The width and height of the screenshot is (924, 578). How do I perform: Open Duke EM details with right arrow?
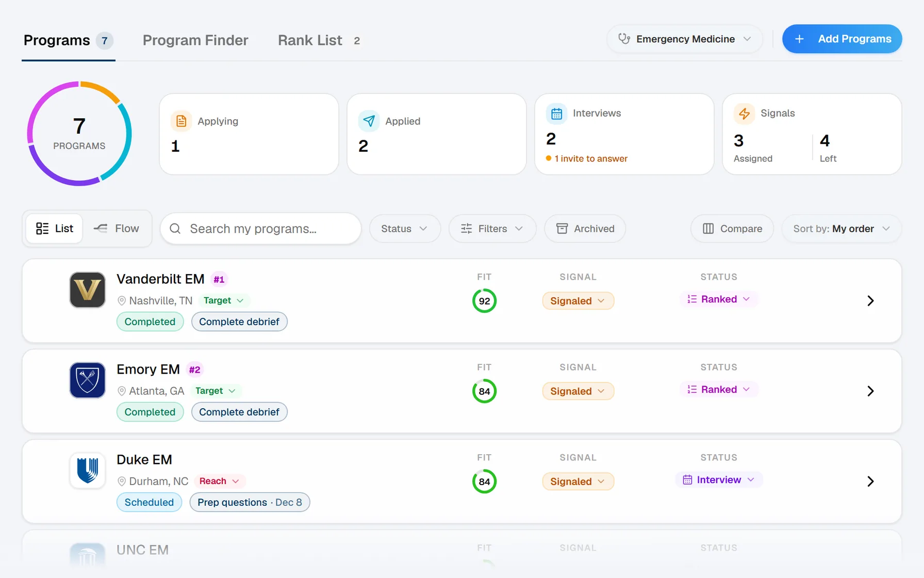coord(870,481)
